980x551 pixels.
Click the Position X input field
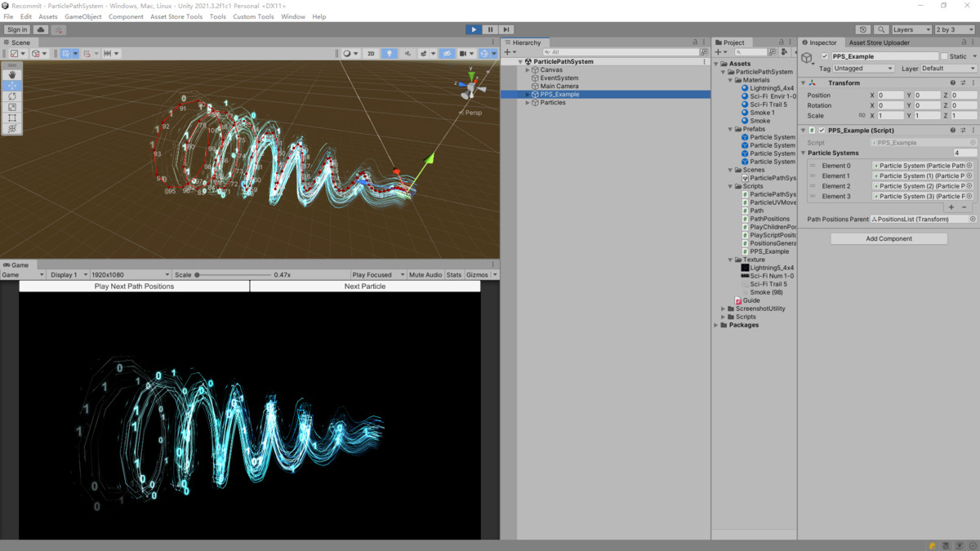(x=890, y=96)
